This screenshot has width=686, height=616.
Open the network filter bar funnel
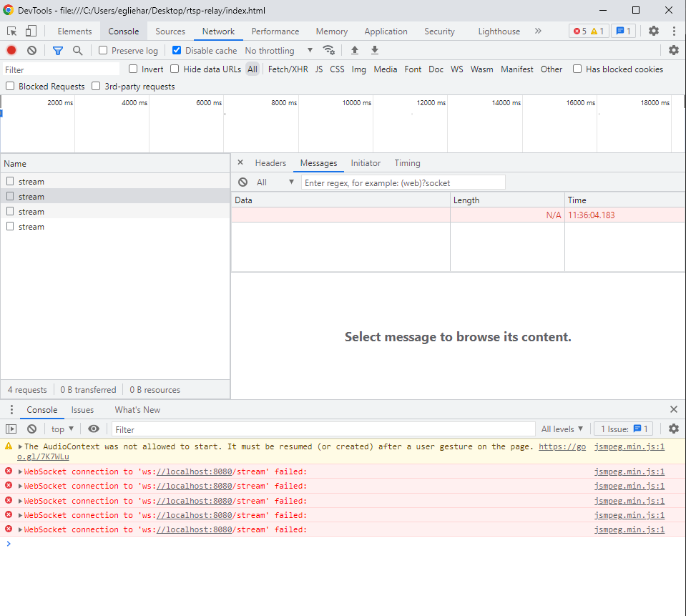tap(57, 50)
